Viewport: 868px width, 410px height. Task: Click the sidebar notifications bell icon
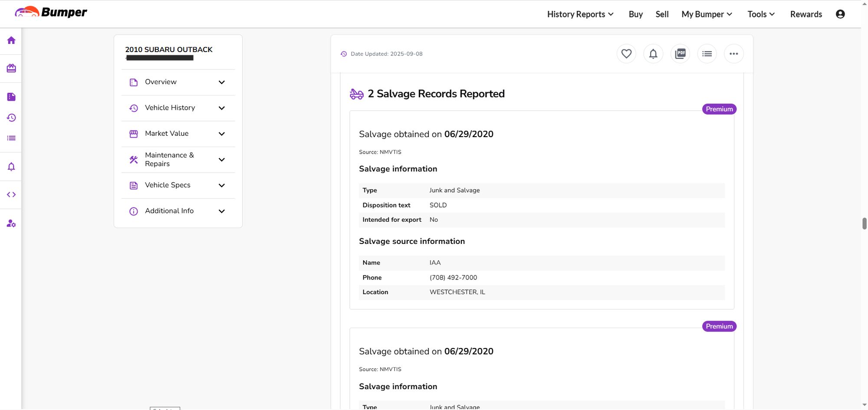point(11,167)
